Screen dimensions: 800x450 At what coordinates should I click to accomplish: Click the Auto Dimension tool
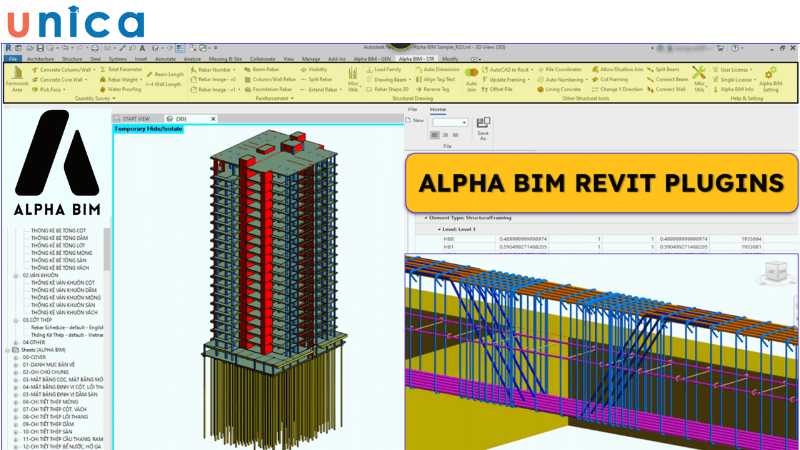click(437, 69)
